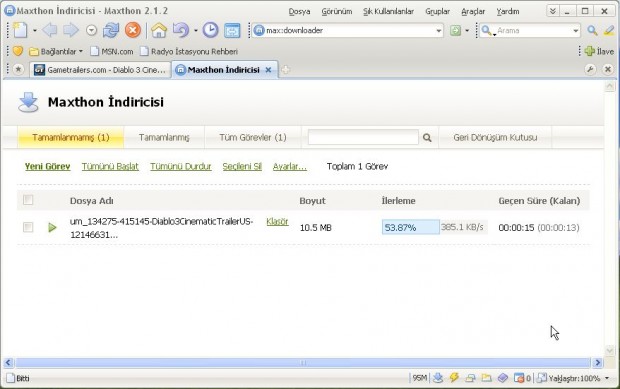Click the Arama search box
Viewport: 620px width, 389px height.
[x=530, y=30]
